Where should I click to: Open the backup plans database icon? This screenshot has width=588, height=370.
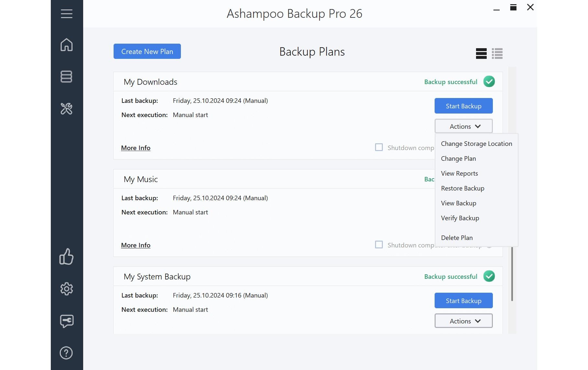pos(66,77)
